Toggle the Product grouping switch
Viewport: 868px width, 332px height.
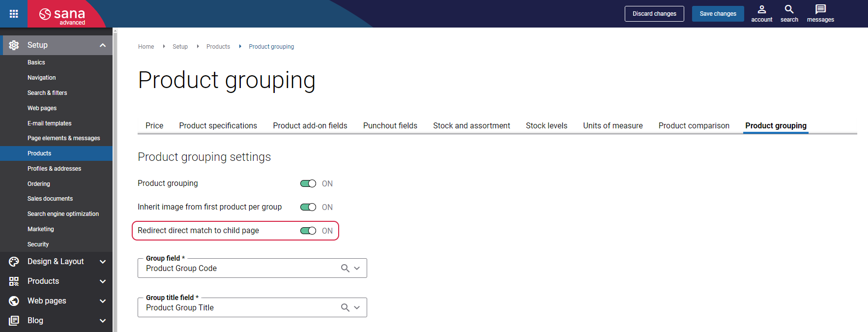pos(308,183)
